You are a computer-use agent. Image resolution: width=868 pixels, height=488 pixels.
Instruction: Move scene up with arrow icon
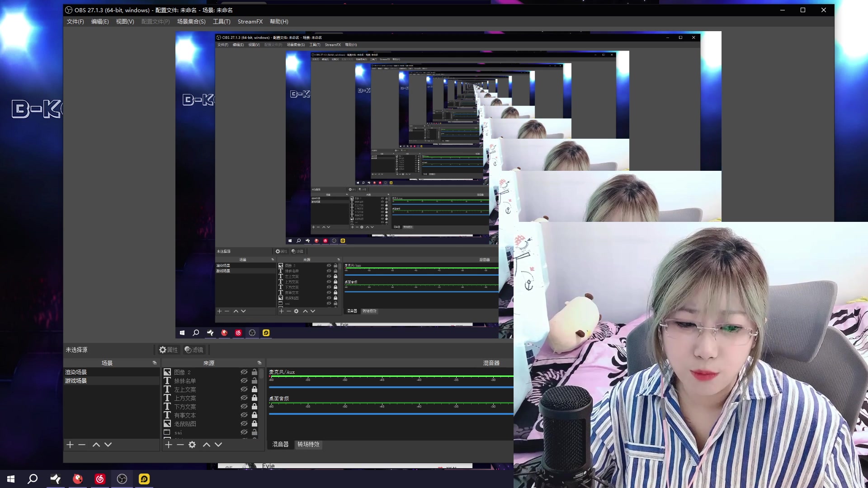[96, 445]
